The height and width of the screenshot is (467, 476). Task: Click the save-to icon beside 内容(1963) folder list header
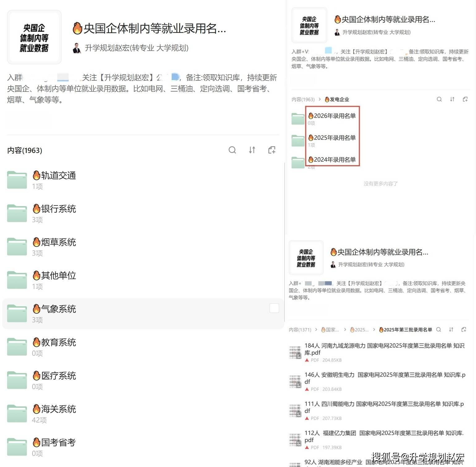pos(272,150)
